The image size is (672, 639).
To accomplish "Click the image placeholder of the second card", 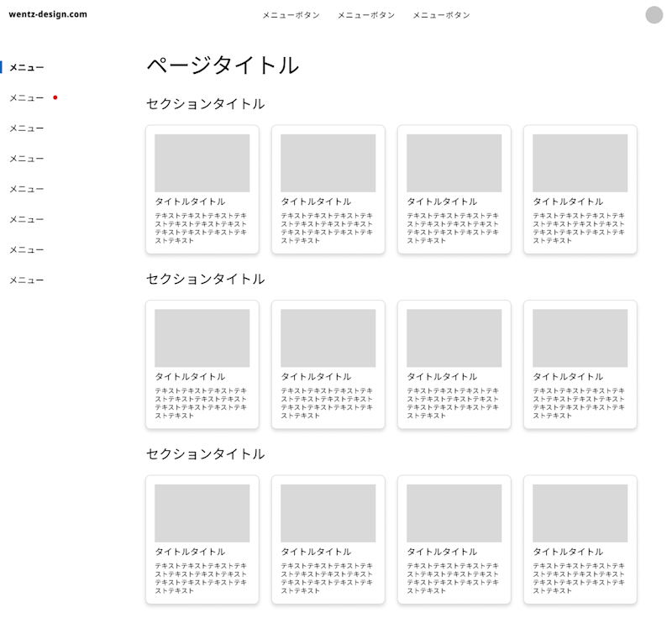I will click(328, 163).
